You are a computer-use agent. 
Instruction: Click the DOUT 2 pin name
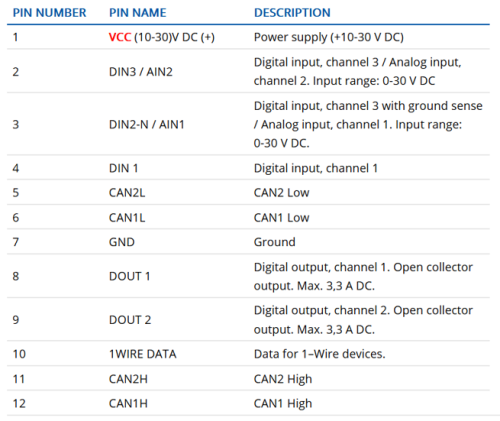pos(130,320)
